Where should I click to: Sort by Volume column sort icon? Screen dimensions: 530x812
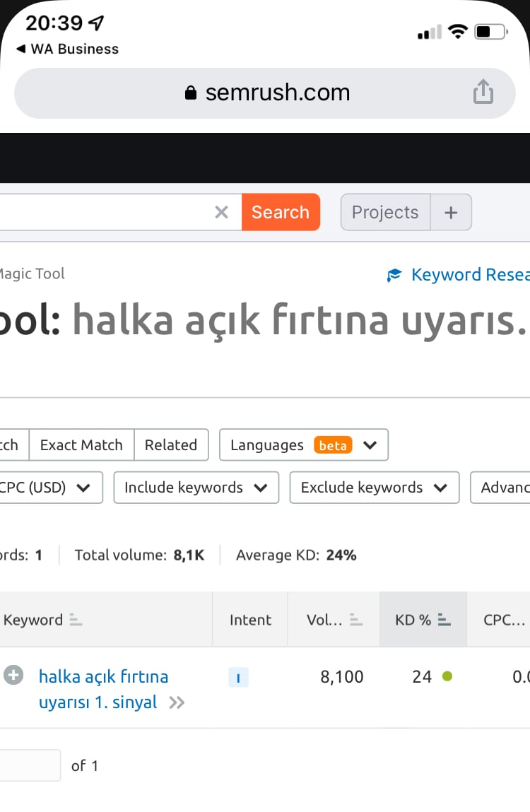356,619
